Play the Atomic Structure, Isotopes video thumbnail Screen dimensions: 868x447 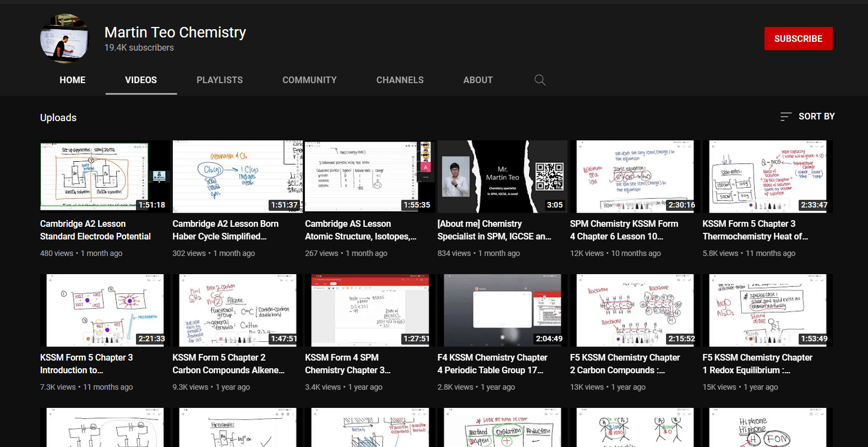pyautogui.click(x=370, y=177)
